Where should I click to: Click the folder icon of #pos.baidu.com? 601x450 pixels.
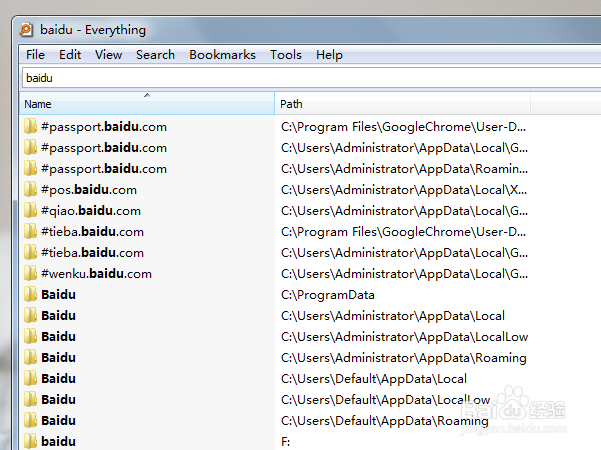[x=30, y=189]
